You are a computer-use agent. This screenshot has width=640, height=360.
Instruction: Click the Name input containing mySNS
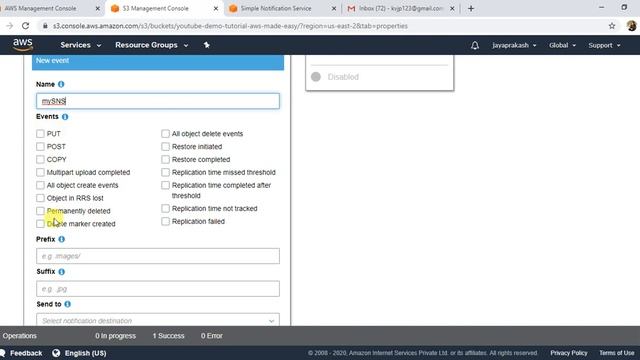pyautogui.click(x=158, y=101)
